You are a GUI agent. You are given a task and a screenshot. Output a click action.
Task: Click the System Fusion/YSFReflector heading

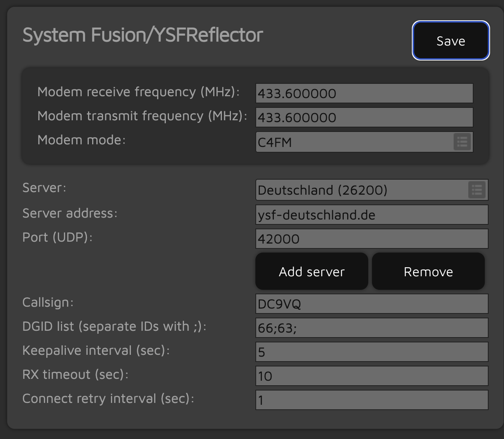(x=143, y=35)
